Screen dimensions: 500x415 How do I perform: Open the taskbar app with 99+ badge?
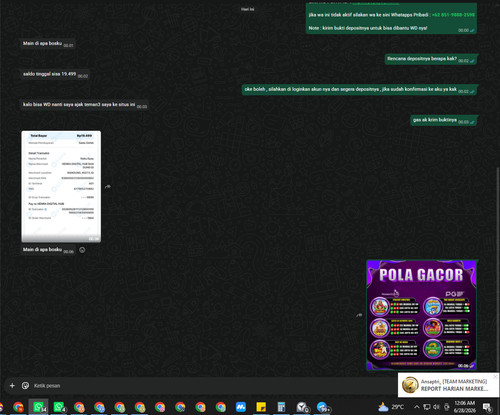click(322, 407)
